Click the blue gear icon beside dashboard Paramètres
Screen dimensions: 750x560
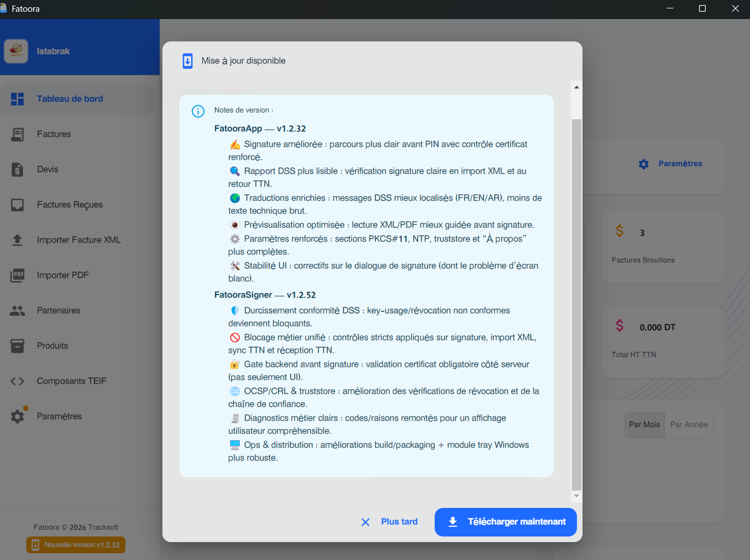644,164
